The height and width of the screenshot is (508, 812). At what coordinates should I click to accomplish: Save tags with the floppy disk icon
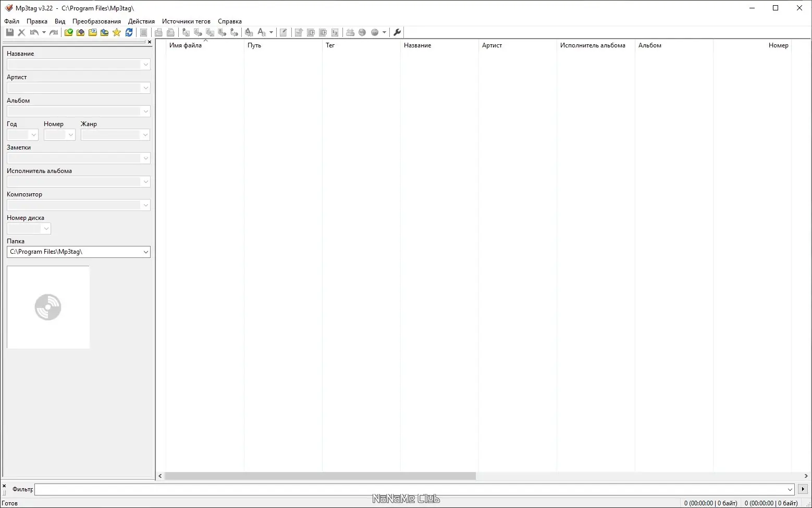click(x=9, y=32)
